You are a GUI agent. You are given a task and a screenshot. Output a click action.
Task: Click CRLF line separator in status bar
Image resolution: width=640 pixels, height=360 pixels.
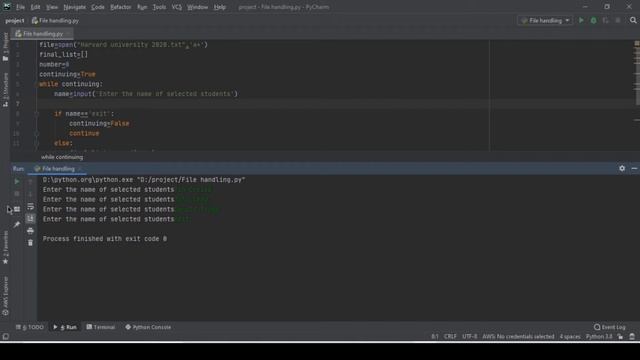[x=450, y=336]
